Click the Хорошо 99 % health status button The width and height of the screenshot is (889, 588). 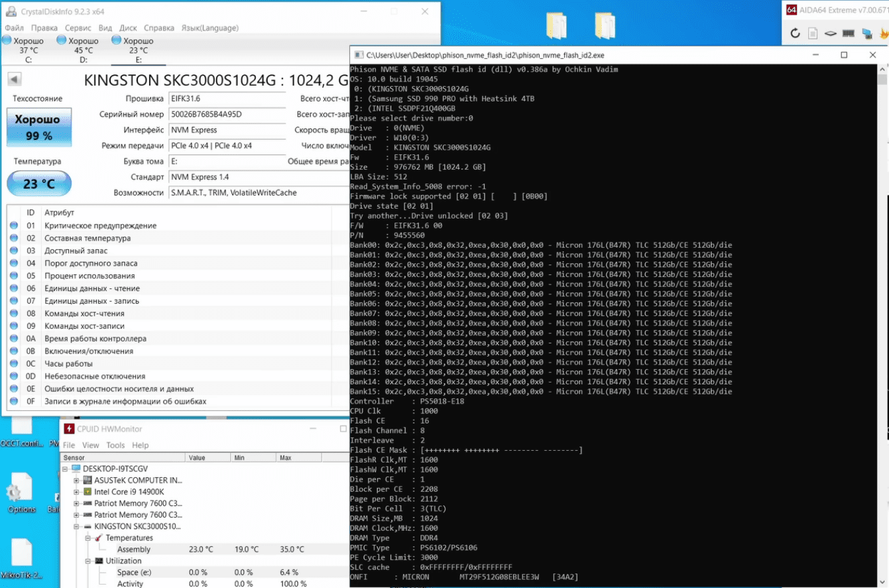point(39,127)
